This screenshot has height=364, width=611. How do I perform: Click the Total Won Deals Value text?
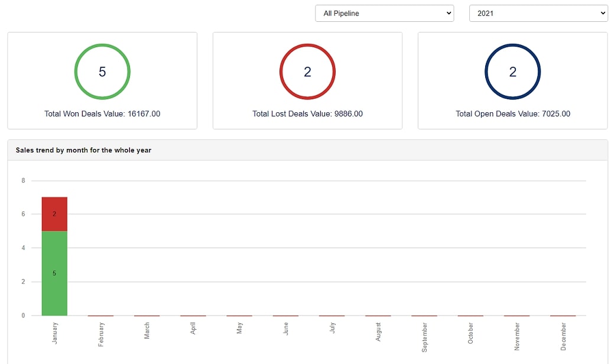(x=102, y=113)
